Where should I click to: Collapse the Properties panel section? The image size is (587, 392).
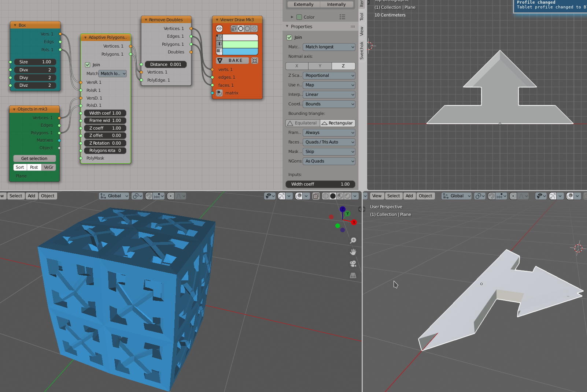click(287, 26)
